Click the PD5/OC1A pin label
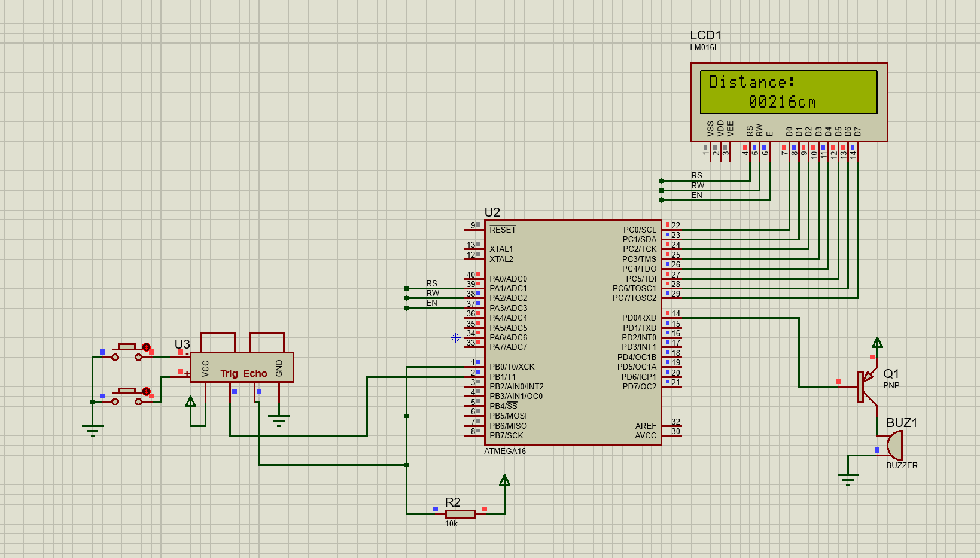 [637, 367]
